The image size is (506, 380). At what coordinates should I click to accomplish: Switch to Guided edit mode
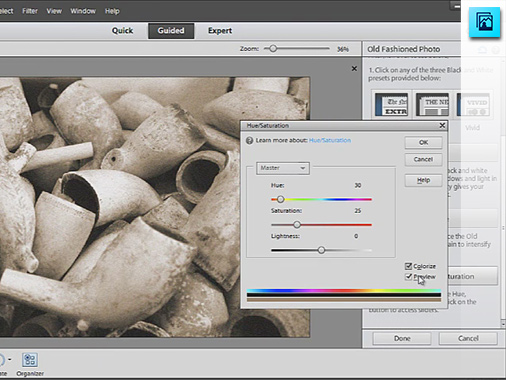coord(171,31)
